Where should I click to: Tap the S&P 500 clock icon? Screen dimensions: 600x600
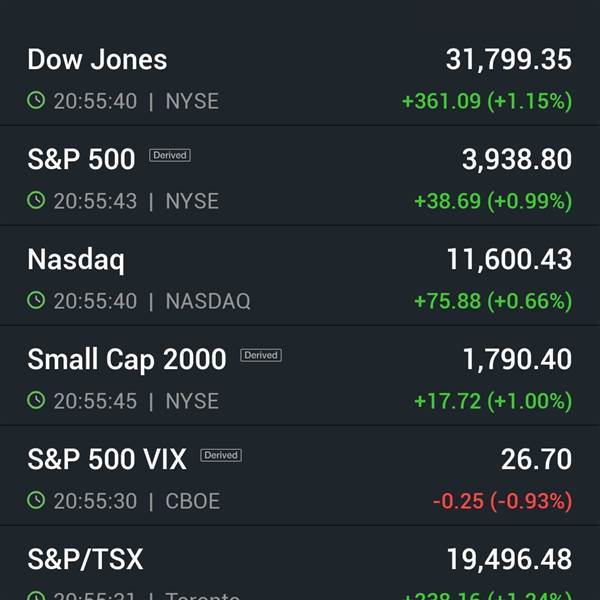36,200
